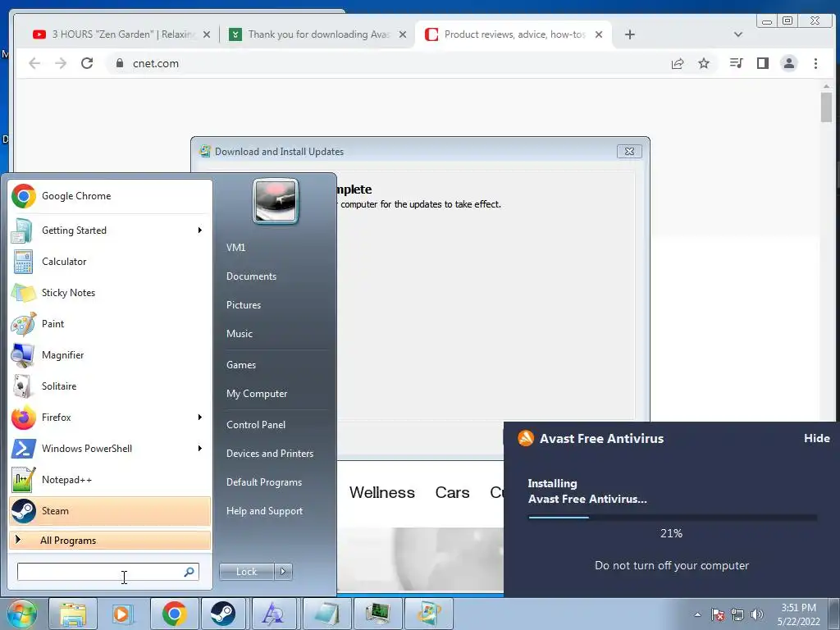Image resolution: width=840 pixels, height=630 pixels.
Task: Click the user account picture in Start menu
Action: tap(276, 201)
